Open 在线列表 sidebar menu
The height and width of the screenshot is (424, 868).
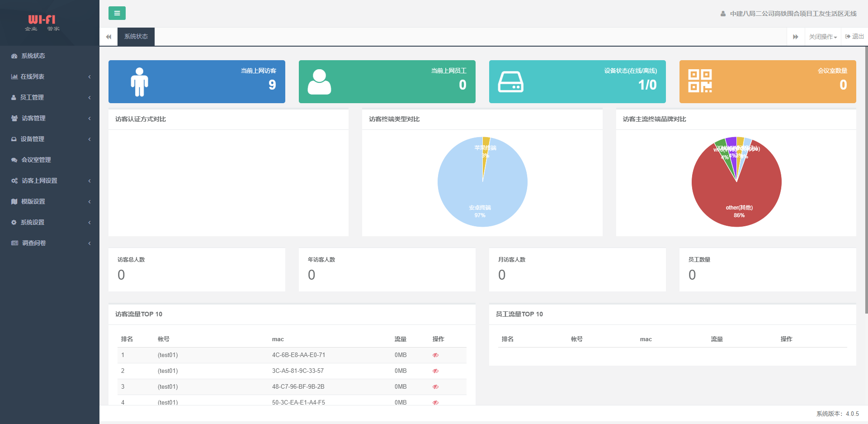[x=50, y=76]
